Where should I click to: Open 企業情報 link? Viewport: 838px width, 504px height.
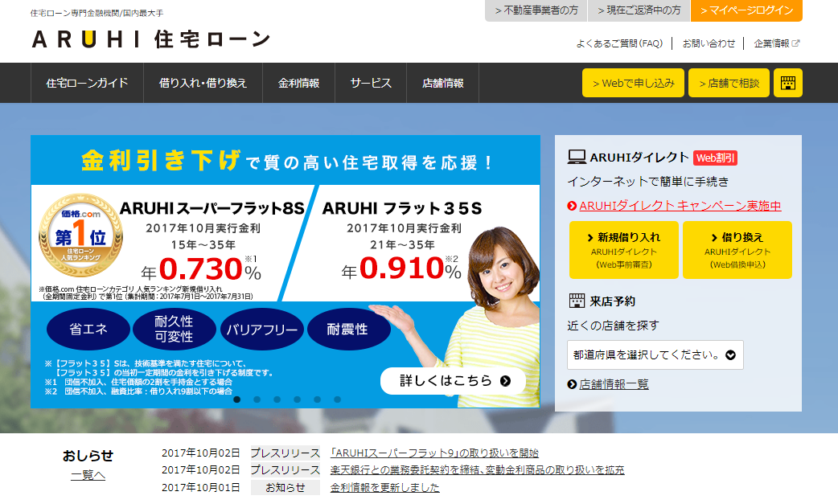coord(772,43)
